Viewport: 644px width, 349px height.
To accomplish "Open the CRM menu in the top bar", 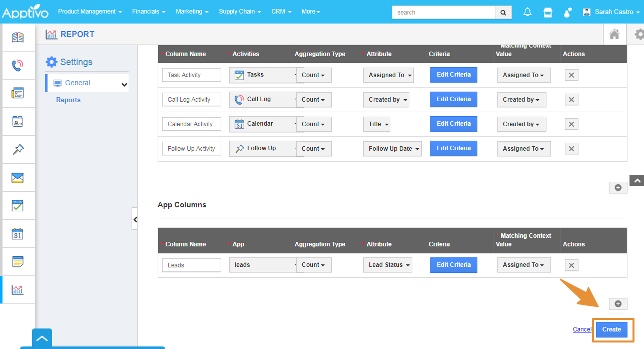I will pos(281,12).
